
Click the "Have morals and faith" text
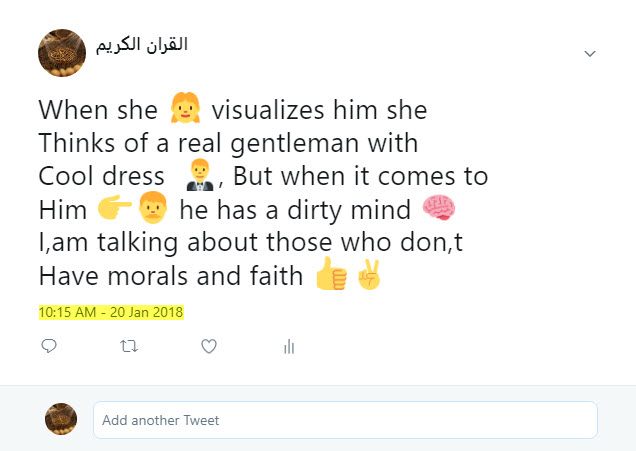click(170, 275)
